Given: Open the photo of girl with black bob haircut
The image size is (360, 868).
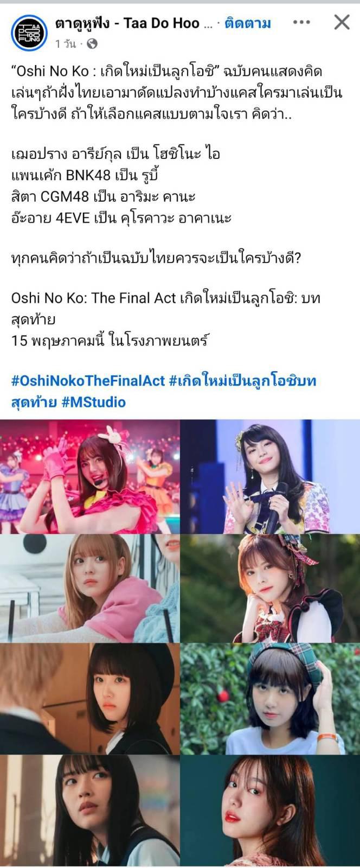Looking at the screenshot, I should coord(89,699).
